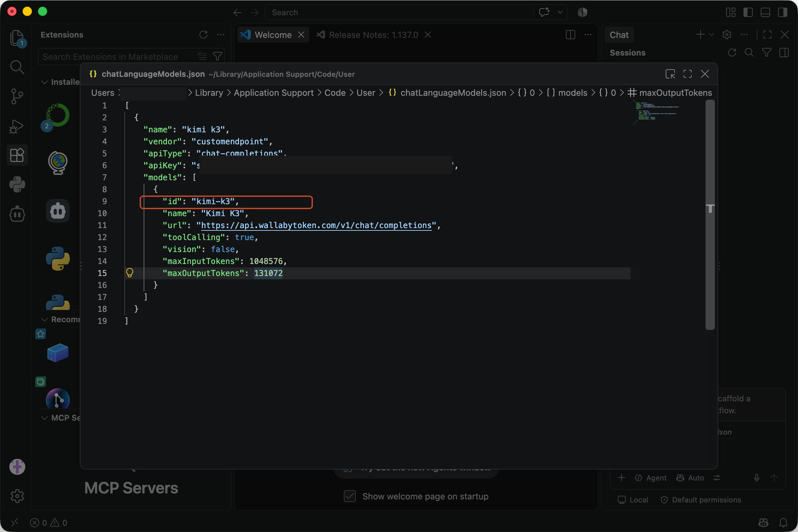
Task: Open the Run and Debug view
Action: click(x=17, y=126)
